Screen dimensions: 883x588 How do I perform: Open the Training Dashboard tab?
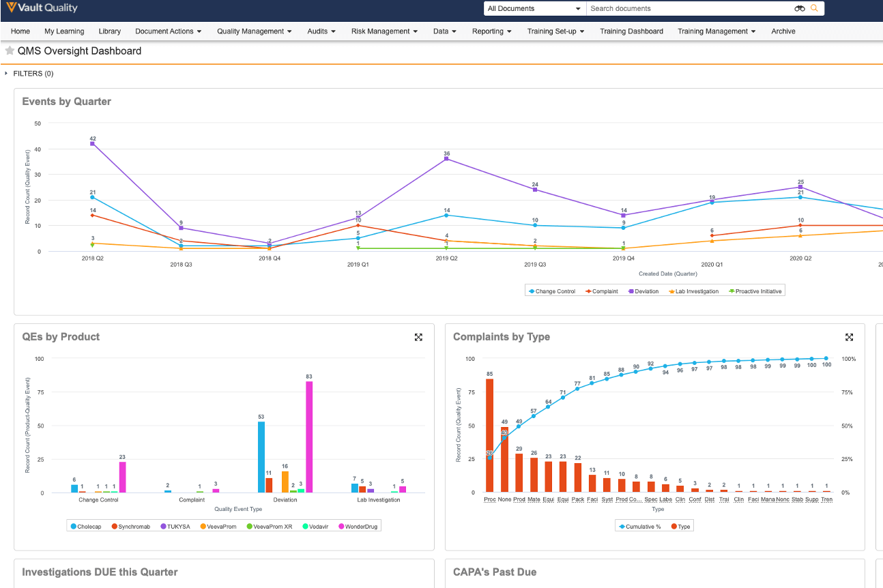pyautogui.click(x=631, y=31)
